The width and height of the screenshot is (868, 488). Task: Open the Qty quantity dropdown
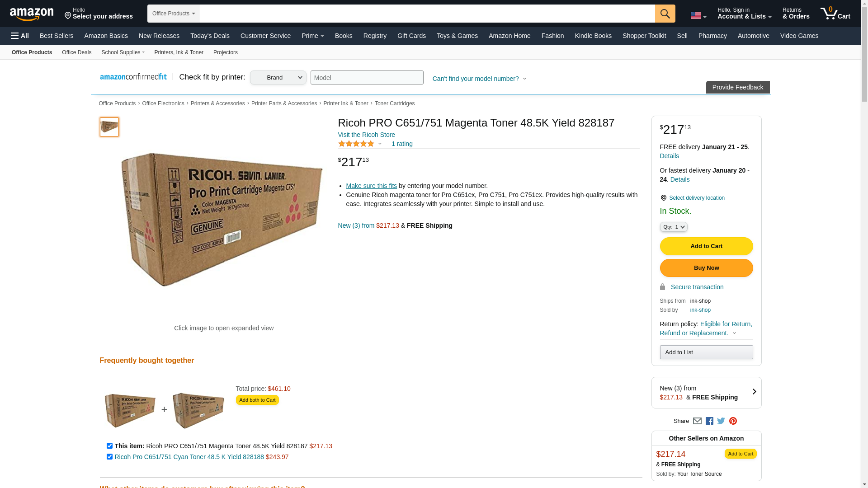pos(673,227)
